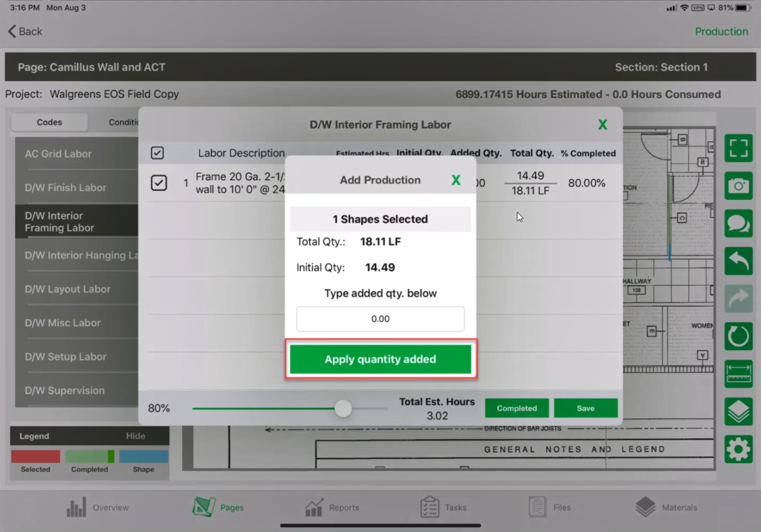Undo the last action

pyautogui.click(x=738, y=261)
